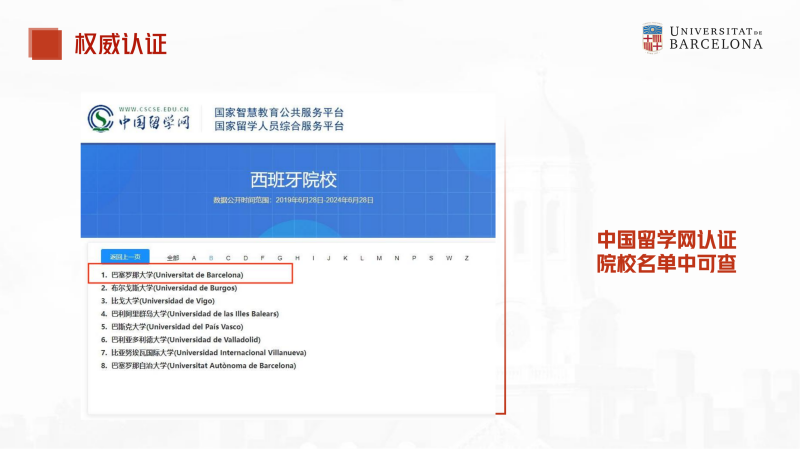This screenshot has height=449, width=800.
Task: Select the 全部 filter tab
Action: tap(173, 258)
